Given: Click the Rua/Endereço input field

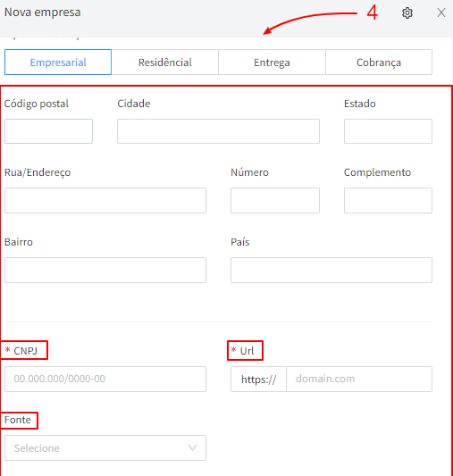Looking at the screenshot, I should (x=105, y=200).
